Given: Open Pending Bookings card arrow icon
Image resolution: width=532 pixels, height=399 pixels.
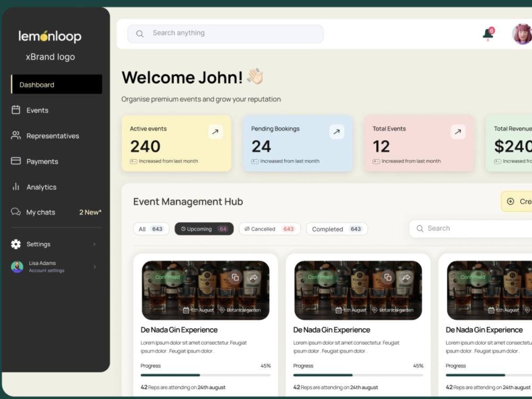Looking at the screenshot, I should point(337,131).
